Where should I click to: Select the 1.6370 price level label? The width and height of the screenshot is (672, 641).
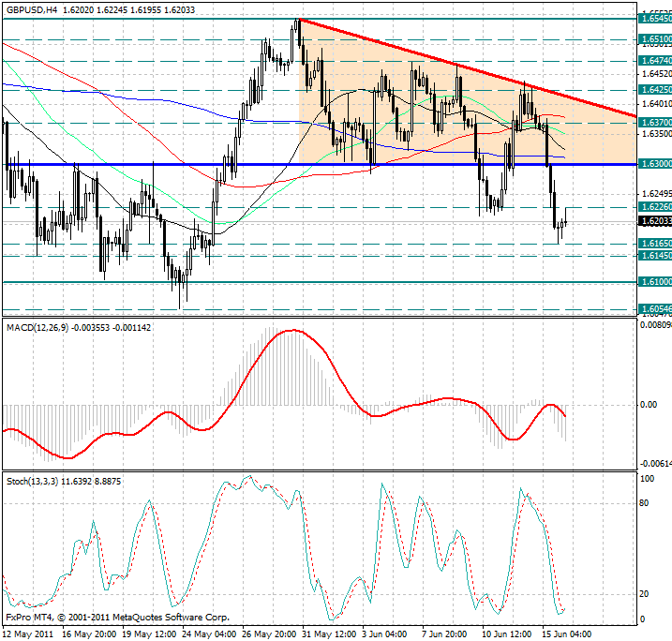pyautogui.click(x=655, y=123)
